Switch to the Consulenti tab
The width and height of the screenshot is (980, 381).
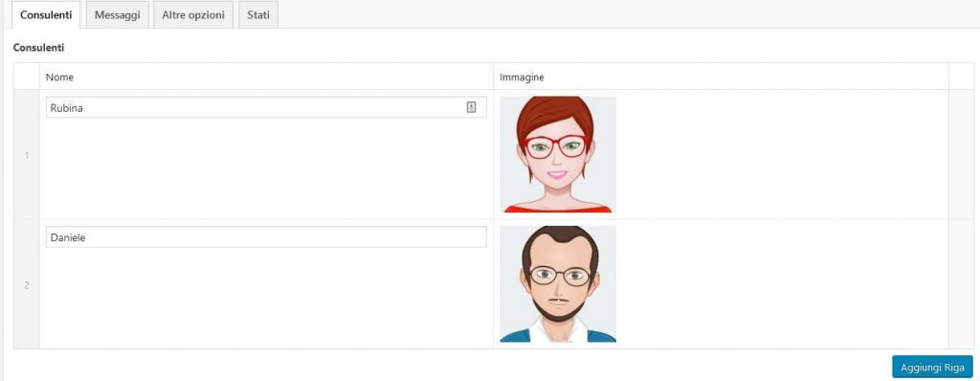(46, 15)
